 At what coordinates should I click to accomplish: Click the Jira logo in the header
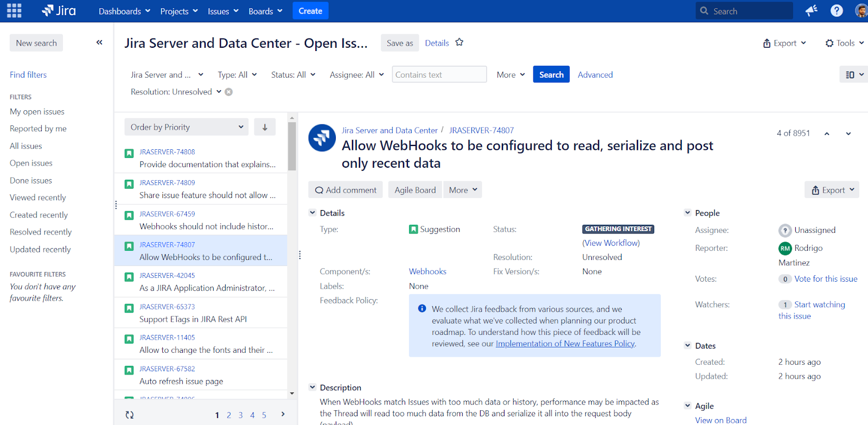click(59, 11)
